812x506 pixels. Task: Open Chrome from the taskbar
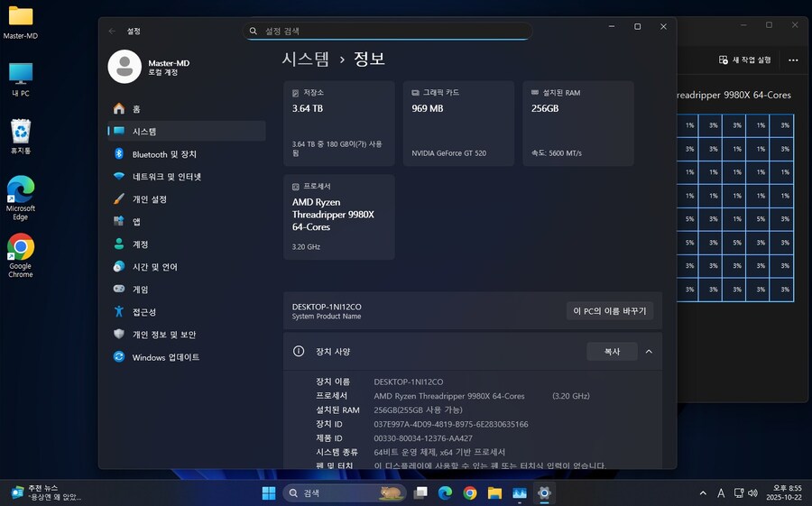click(470, 493)
